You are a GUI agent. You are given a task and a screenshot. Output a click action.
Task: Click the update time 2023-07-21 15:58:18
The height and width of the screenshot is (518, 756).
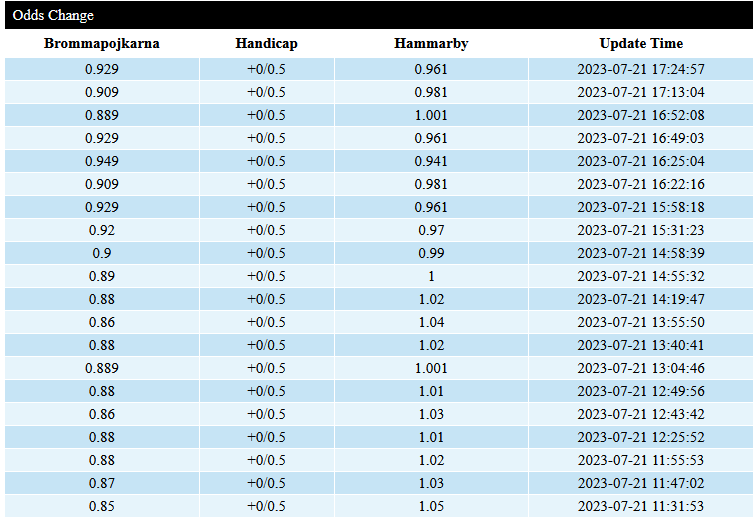(x=641, y=207)
